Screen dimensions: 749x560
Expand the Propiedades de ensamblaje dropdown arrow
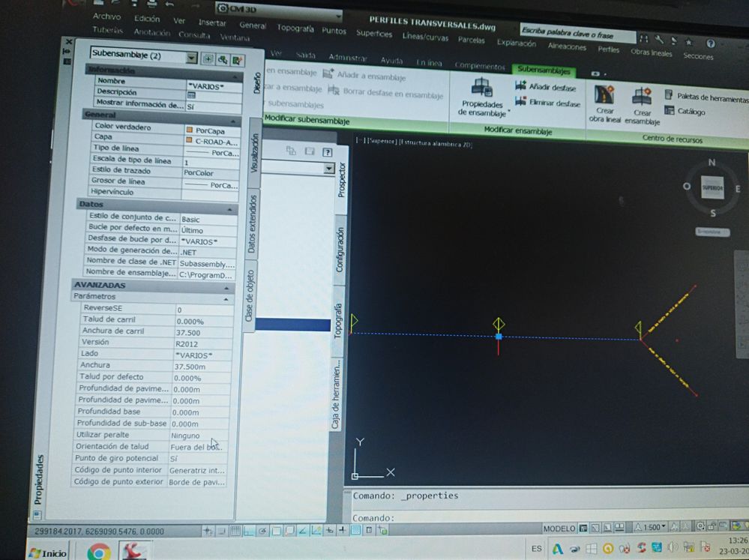tap(509, 112)
